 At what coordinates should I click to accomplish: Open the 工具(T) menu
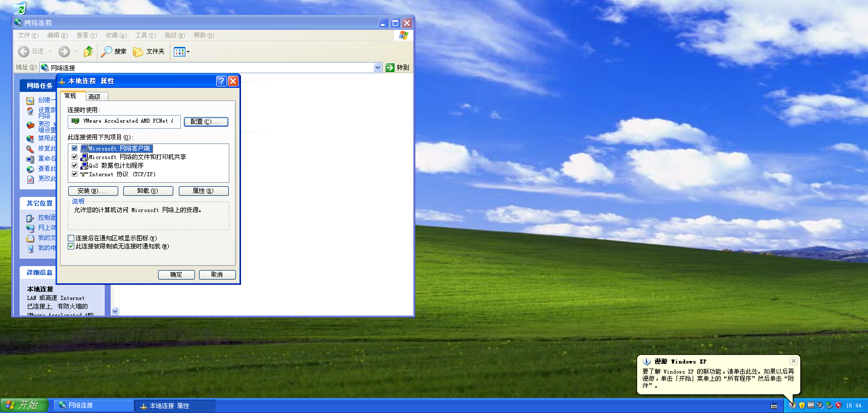(145, 35)
